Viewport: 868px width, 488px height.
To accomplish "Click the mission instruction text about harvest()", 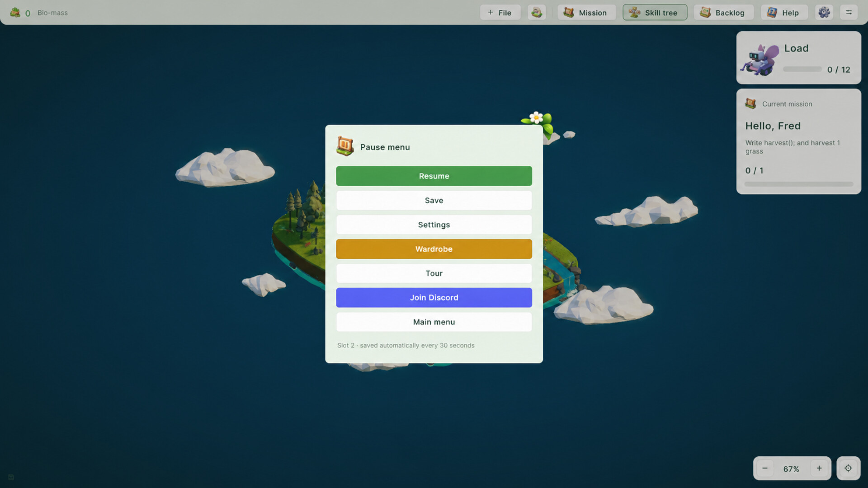I will coord(793,147).
